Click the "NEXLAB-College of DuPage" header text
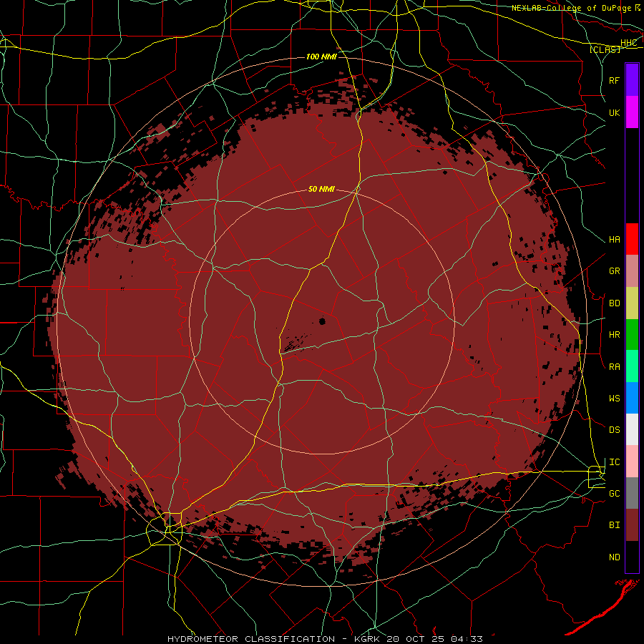 [571, 8]
